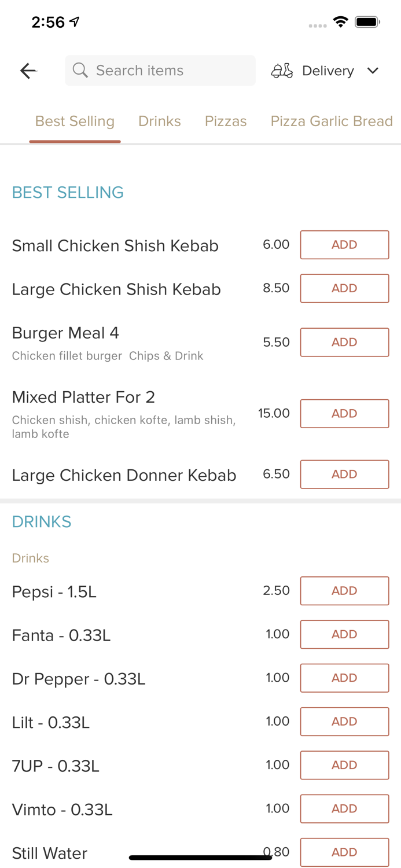Click the location arrow beside the clock
Viewport: 401px width, 868px height.
pyautogui.click(x=73, y=21)
